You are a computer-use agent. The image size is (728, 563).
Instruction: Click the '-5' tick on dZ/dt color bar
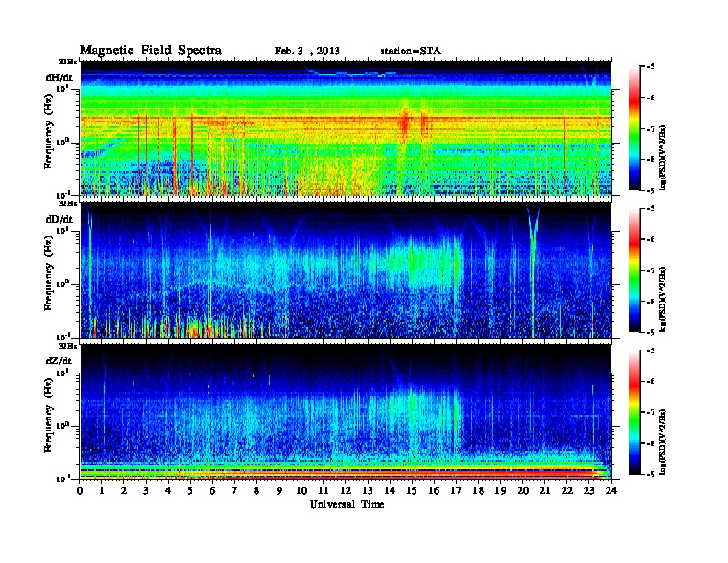tap(651, 350)
